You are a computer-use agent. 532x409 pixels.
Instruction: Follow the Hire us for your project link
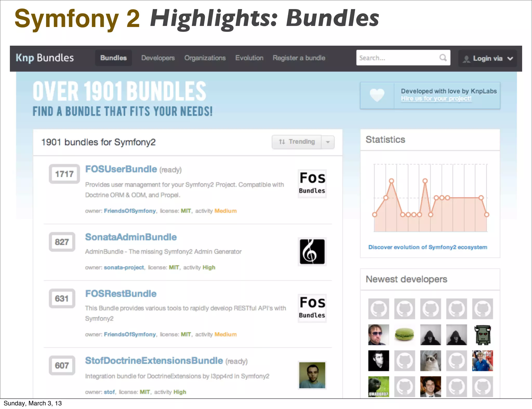point(436,99)
